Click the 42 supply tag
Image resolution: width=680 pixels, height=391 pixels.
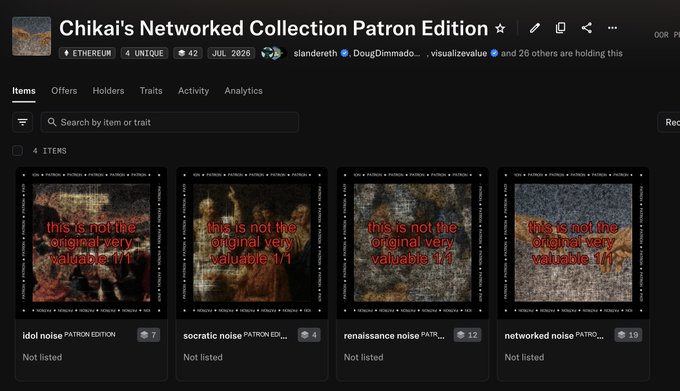point(188,53)
